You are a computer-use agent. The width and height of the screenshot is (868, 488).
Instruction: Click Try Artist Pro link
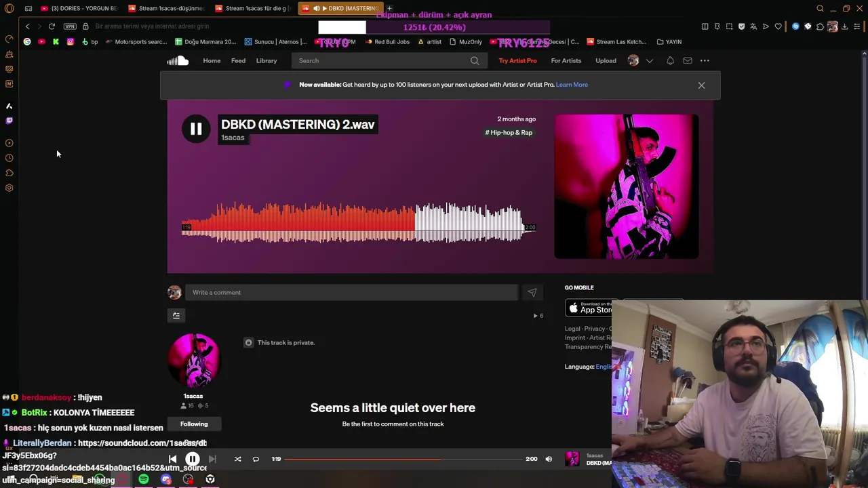click(x=517, y=60)
